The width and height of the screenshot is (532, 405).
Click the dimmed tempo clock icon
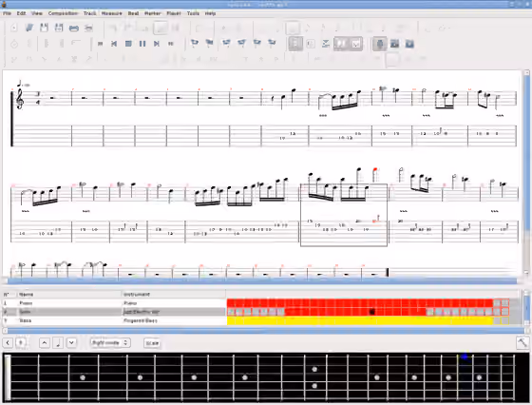pyautogui.click(x=14, y=44)
